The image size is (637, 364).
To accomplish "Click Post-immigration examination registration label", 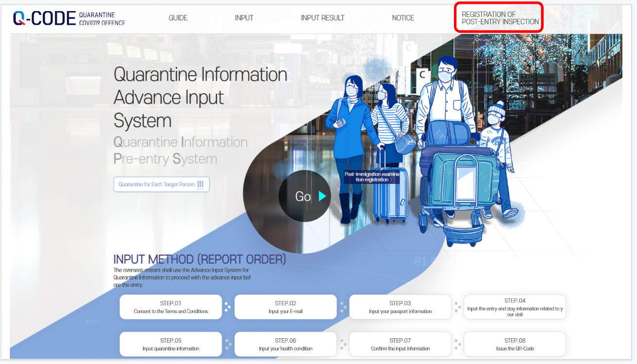I will point(372,177).
